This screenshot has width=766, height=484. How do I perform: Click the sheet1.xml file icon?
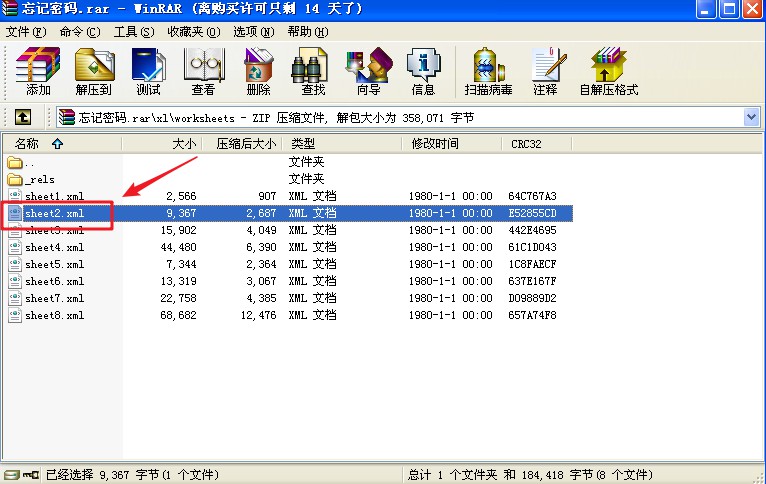15,196
